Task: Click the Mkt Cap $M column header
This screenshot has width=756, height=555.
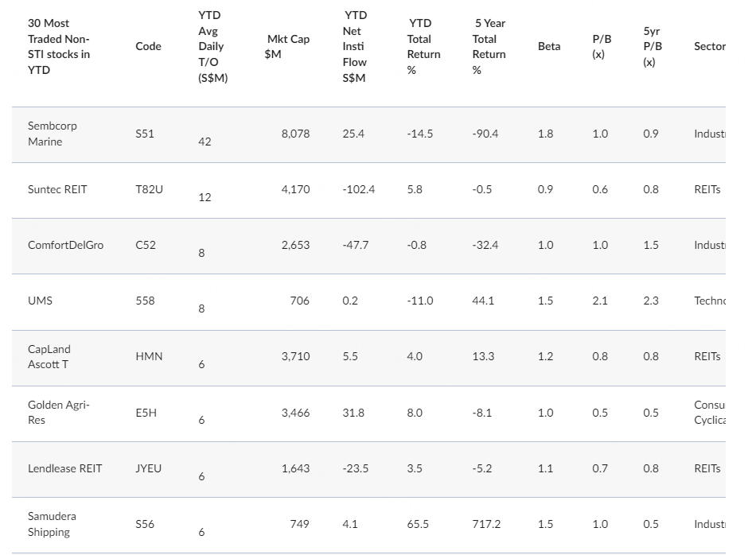Action: click(286, 46)
